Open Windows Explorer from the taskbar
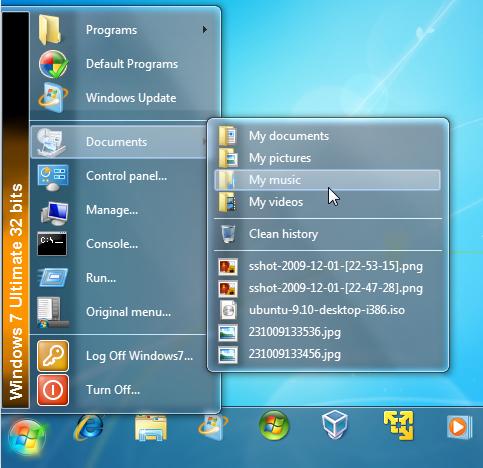 [x=151, y=427]
